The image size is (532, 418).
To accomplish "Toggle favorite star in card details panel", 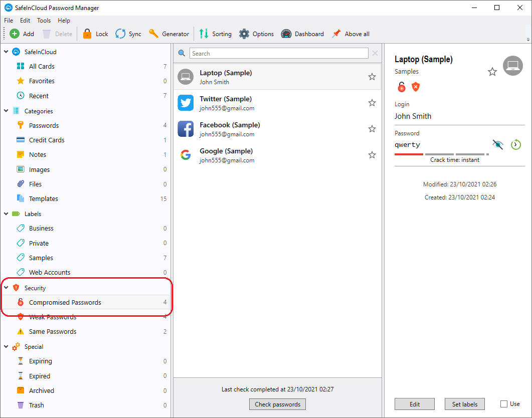I will click(x=492, y=72).
